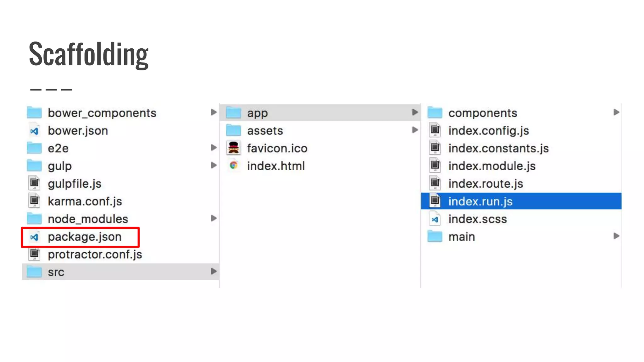Click the bower_components folder icon

34,112
